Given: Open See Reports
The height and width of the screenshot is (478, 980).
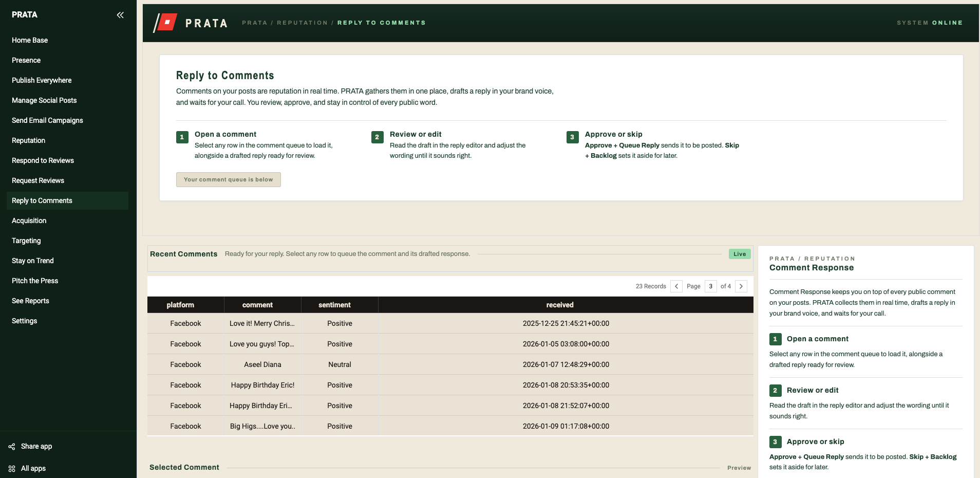Looking at the screenshot, I should point(67,301).
